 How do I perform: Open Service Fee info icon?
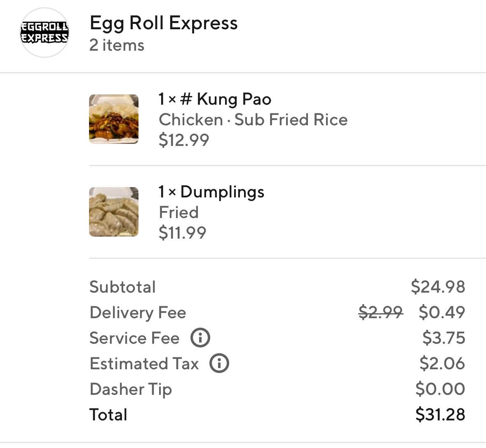coord(200,338)
